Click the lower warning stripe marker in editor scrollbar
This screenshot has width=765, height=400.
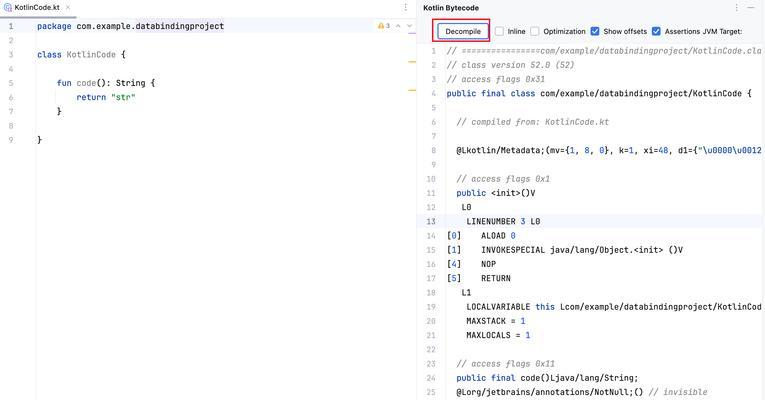pyautogui.click(x=412, y=90)
